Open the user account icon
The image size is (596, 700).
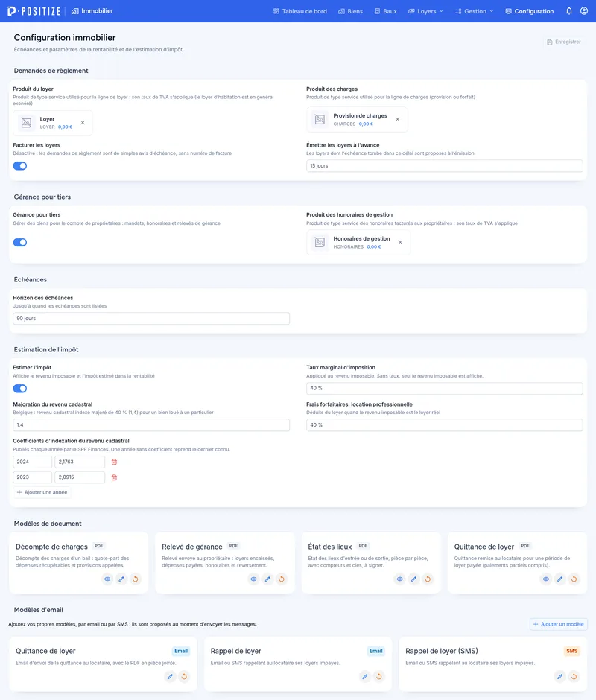(584, 11)
